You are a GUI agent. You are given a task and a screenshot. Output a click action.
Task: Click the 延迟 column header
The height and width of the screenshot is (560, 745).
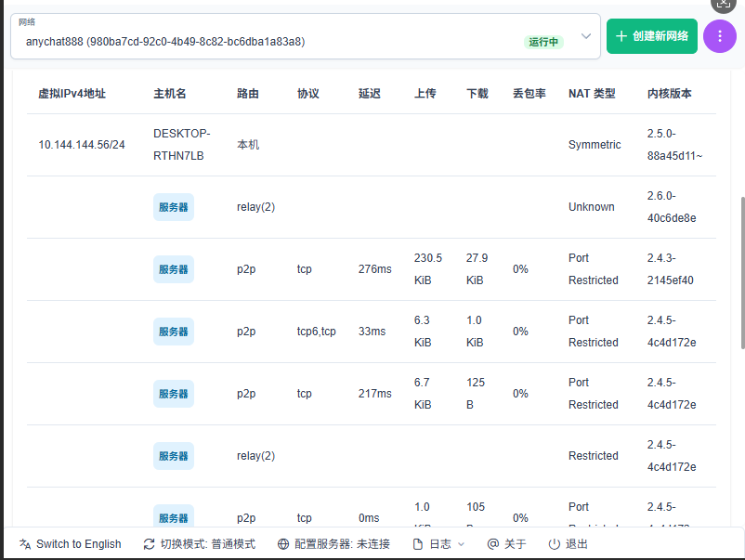[x=369, y=94]
